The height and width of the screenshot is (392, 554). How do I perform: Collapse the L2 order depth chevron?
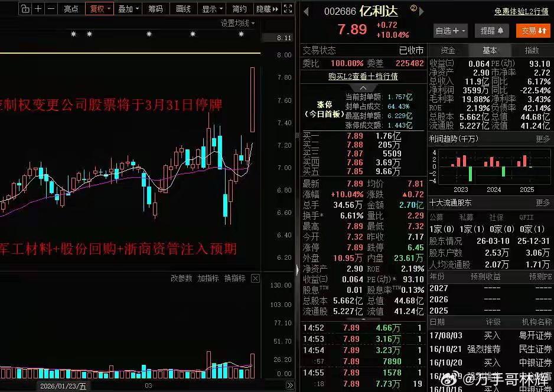pyautogui.click(x=363, y=87)
